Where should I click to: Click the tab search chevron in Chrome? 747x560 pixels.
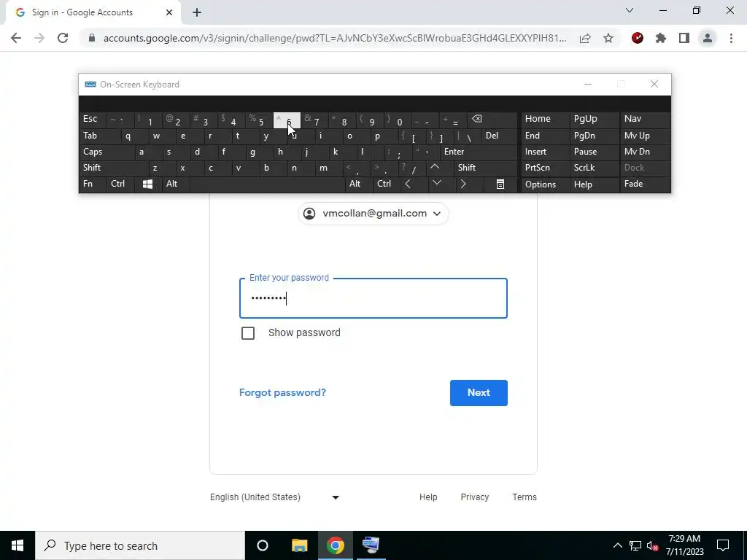tap(630, 10)
